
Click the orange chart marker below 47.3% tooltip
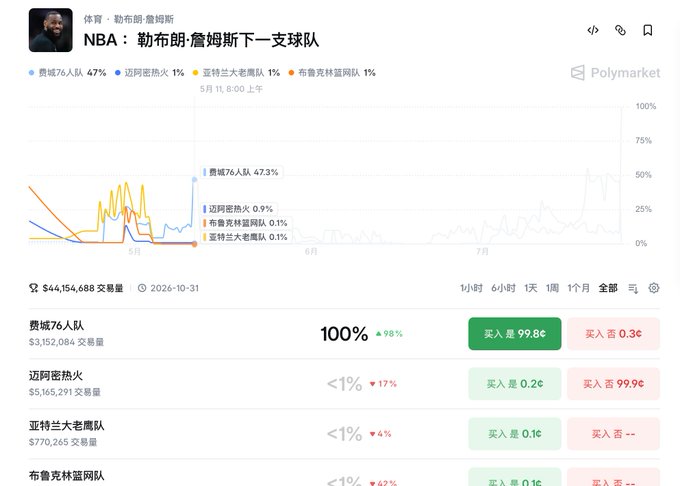tap(195, 244)
